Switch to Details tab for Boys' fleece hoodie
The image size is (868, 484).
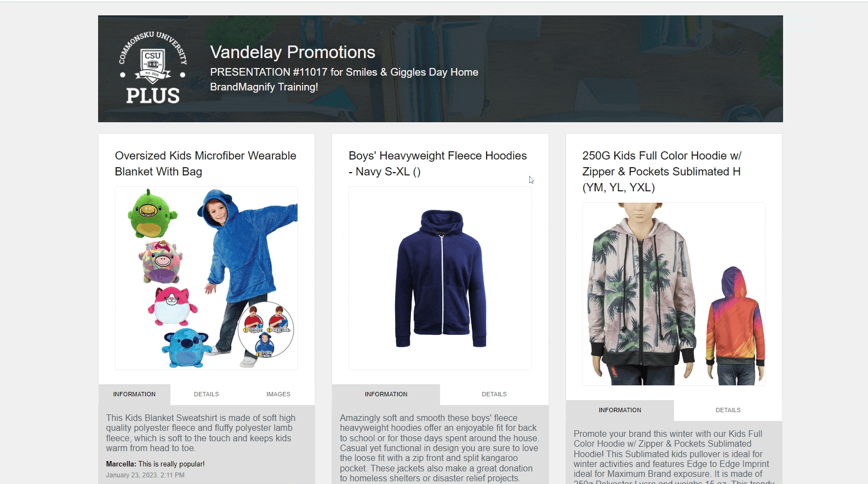(x=494, y=394)
